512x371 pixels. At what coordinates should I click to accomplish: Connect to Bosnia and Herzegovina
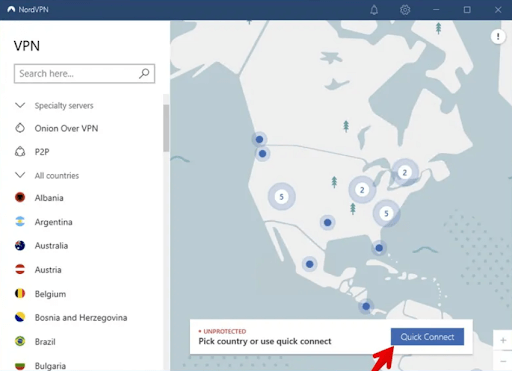81,318
